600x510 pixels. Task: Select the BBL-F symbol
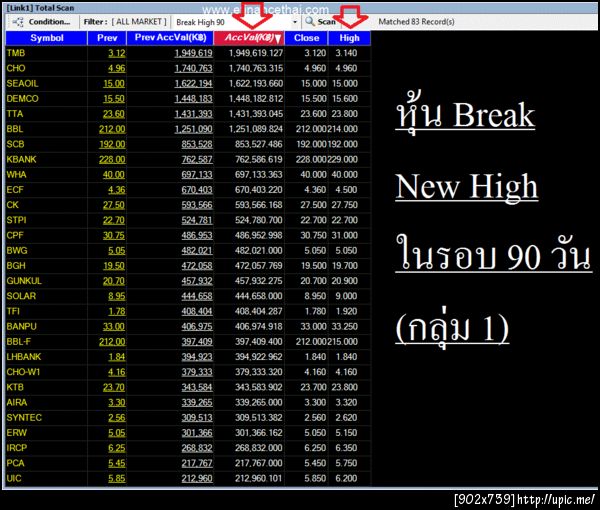(x=18, y=341)
